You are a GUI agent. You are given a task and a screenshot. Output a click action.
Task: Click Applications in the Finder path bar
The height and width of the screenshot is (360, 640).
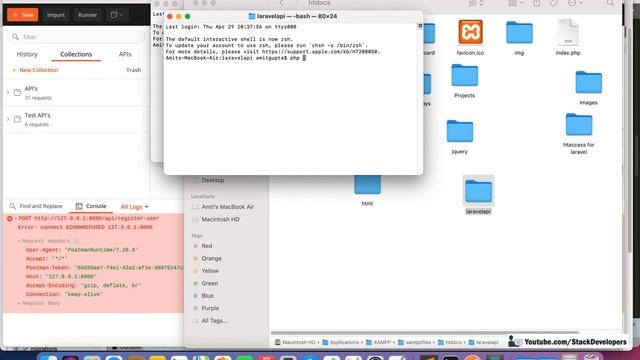[341, 342]
